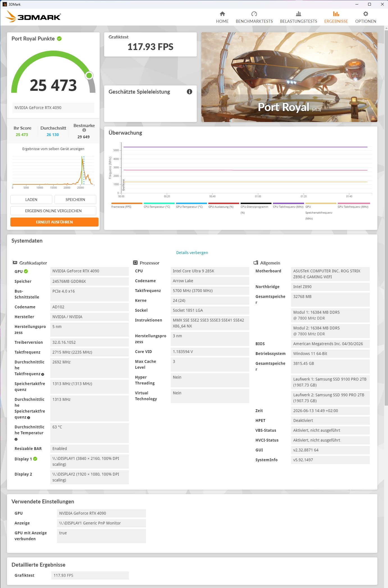Click the HPET value Deaktiviert
This screenshot has height=588, width=388.
click(x=330, y=420)
